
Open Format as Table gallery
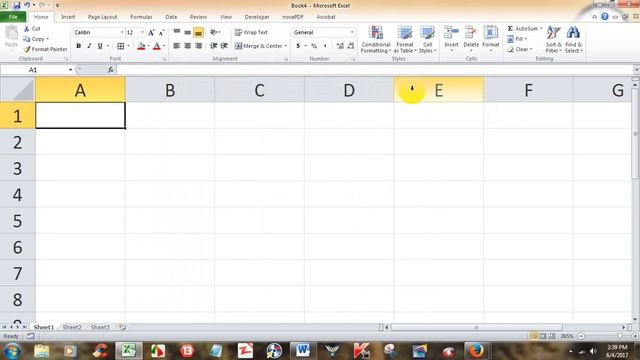[405, 39]
